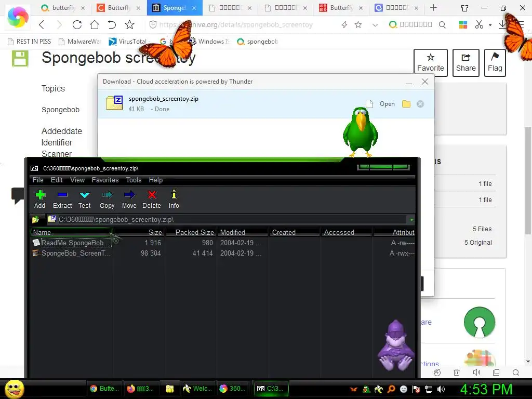This screenshot has height=399, width=532.
Task: Click the Favorite button on archive page
Action: [x=431, y=63]
